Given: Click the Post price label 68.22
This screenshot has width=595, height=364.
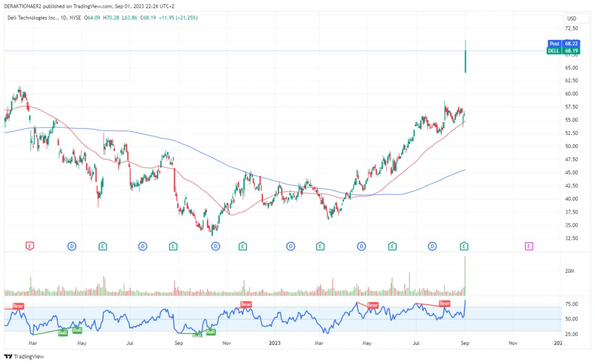Looking at the screenshot, I should [562, 43].
